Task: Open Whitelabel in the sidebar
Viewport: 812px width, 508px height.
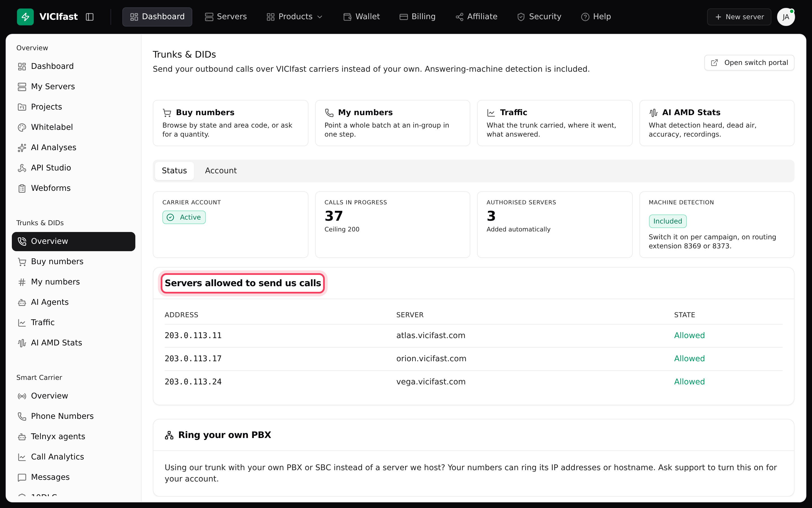Action: tap(74, 127)
